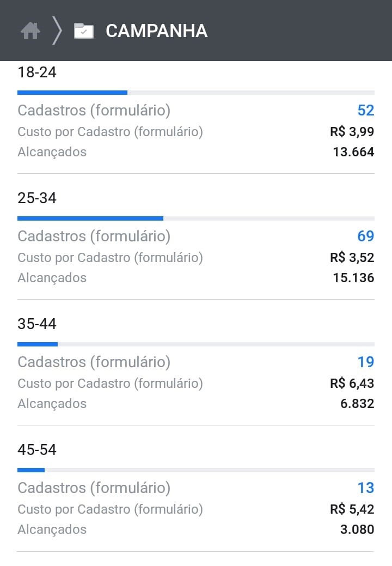Open the 13 cadastros value link

(366, 488)
